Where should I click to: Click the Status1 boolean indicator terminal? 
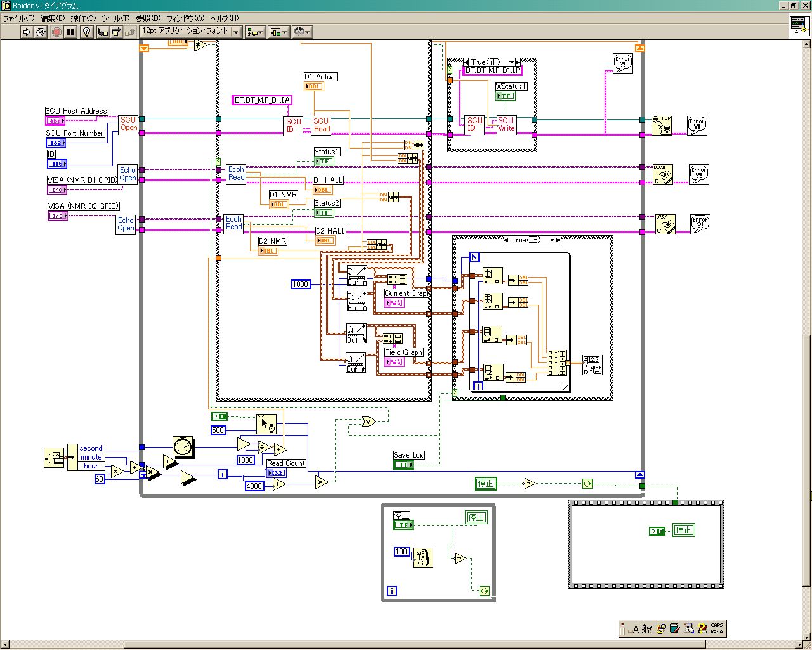click(x=324, y=161)
